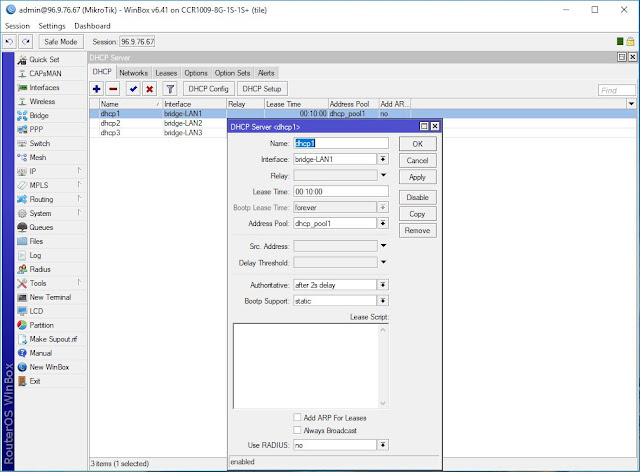Open Mesh in sidebar
The width and height of the screenshot is (640, 472).
point(51,157)
